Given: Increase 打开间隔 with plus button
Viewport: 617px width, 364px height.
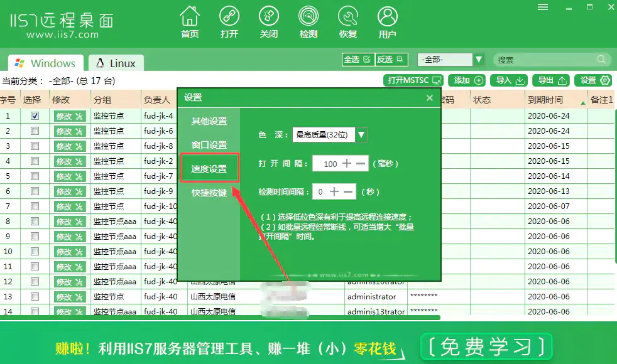Looking at the screenshot, I should pos(347,164).
